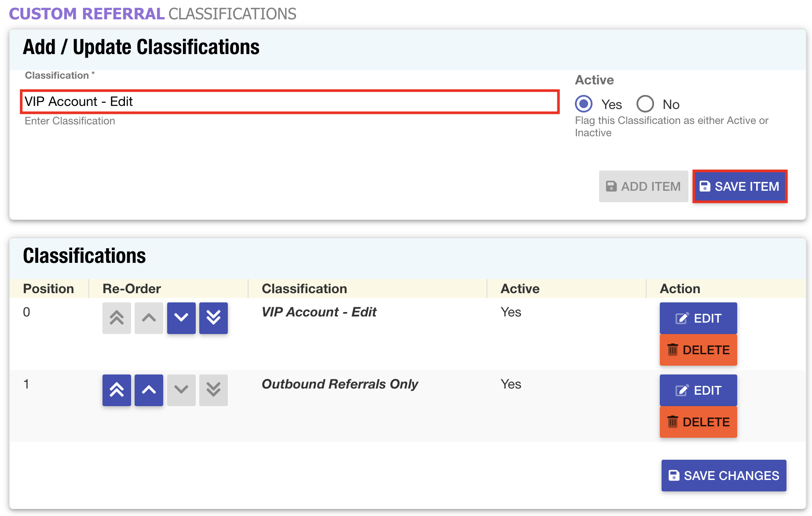Move VIP Account row up one
The width and height of the screenshot is (812, 516).
point(149,318)
